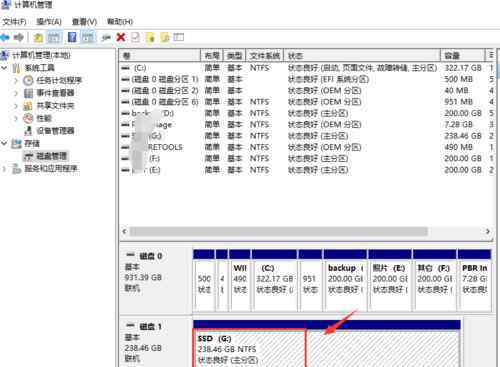Viewport: 500px width, 367px height.
Task: Click the 7.28 GB capacity cell in list
Action: 458,125
